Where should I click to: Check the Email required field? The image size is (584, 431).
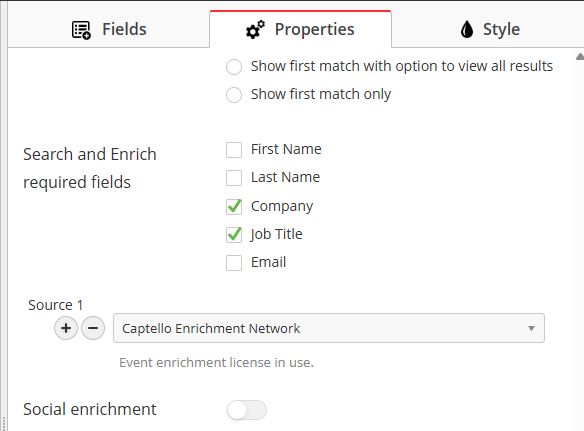coord(234,263)
